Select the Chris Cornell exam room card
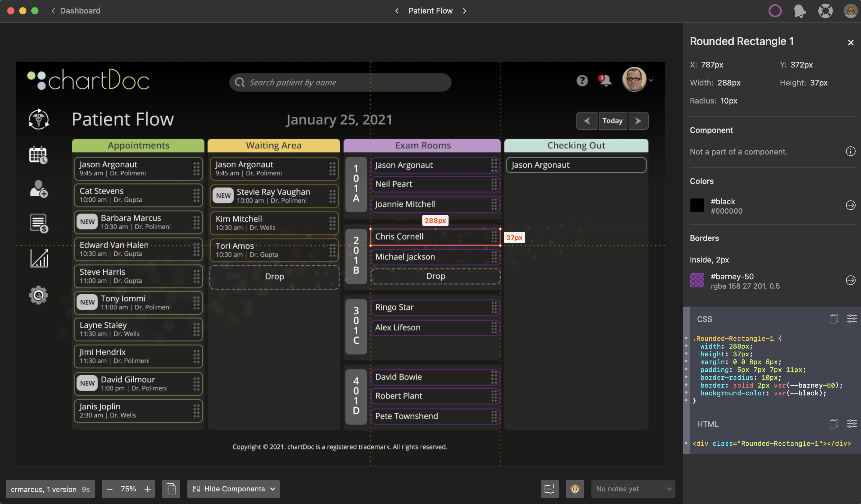Image resolution: width=861 pixels, height=504 pixels. coord(435,237)
